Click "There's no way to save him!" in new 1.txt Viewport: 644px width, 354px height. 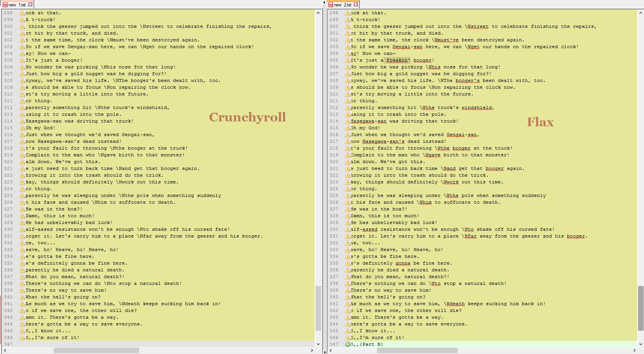(x=66, y=290)
